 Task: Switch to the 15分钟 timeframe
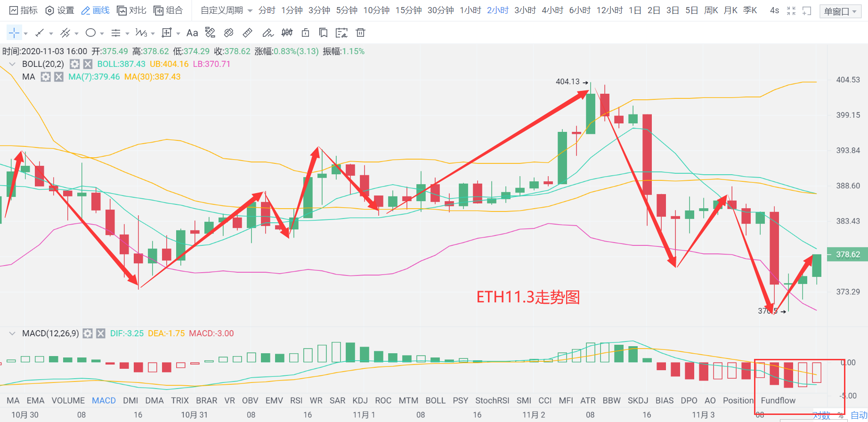point(408,10)
